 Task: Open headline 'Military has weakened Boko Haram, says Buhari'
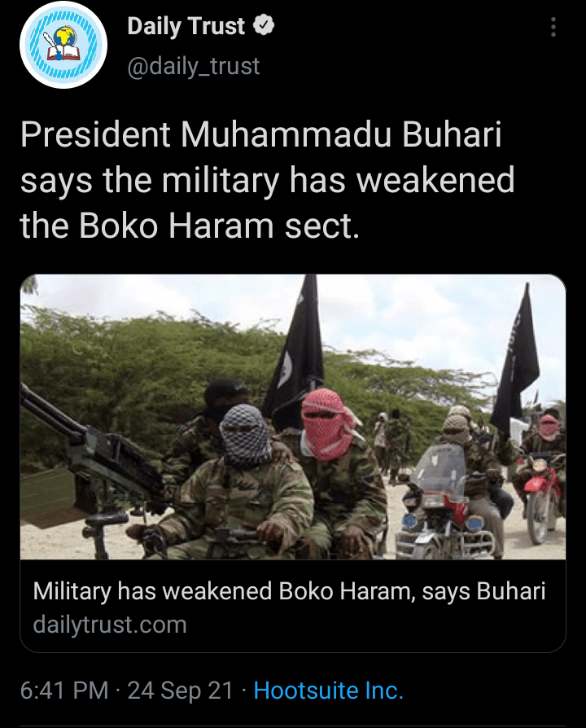tap(289, 591)
